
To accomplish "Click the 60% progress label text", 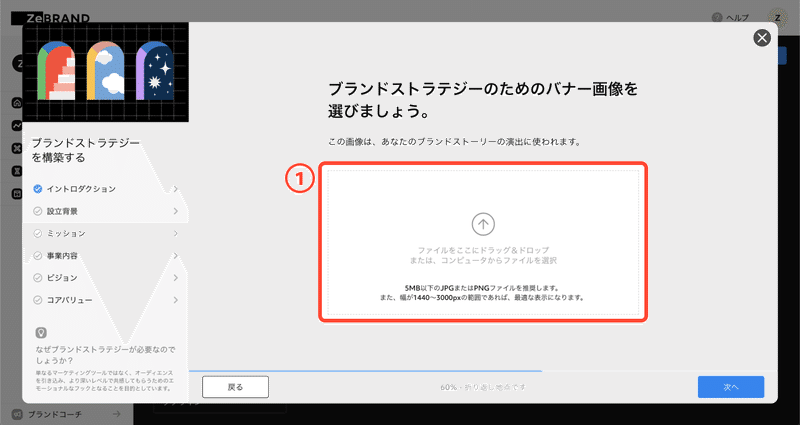I will pyautogui.click(x=483, y=387).
